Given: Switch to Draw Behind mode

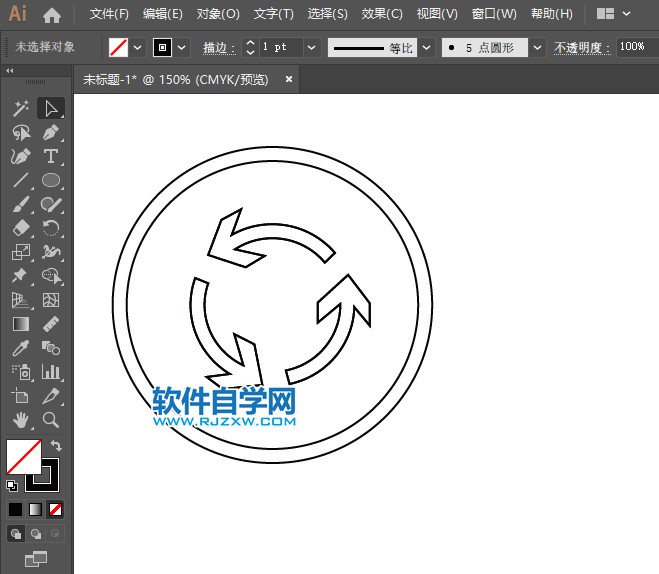Looking at the screenshot, I should [x=36, y=534].
